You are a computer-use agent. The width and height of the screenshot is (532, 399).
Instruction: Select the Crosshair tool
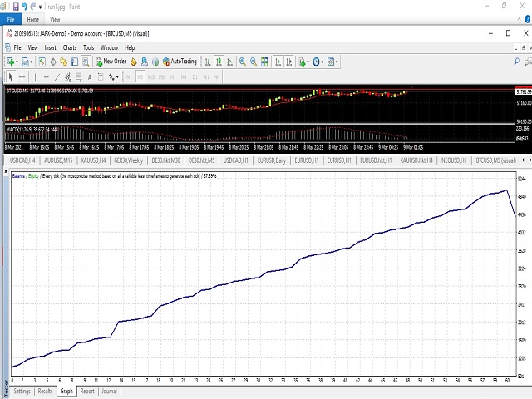pyautogui.click(x=23, y=76)
